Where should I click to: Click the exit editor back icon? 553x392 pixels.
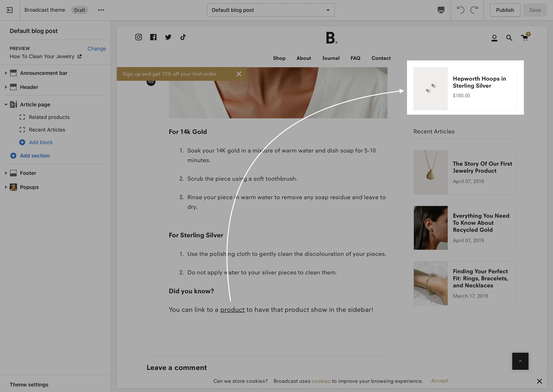[10, 10]
